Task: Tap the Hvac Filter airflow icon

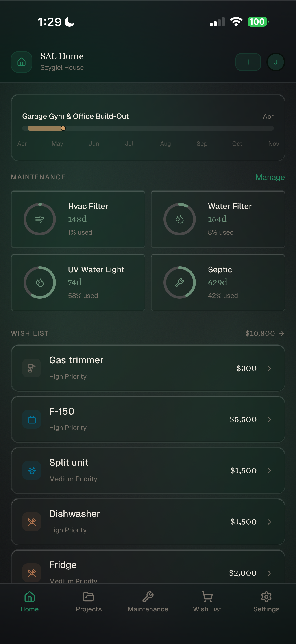Action: [40, 219]
